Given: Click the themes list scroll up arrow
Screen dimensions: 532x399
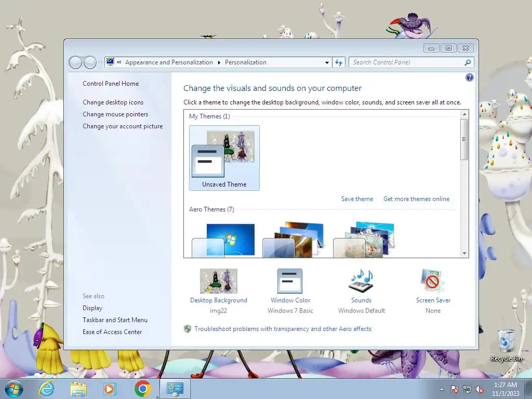Looking at the screenshot, I should coord(464,114).
